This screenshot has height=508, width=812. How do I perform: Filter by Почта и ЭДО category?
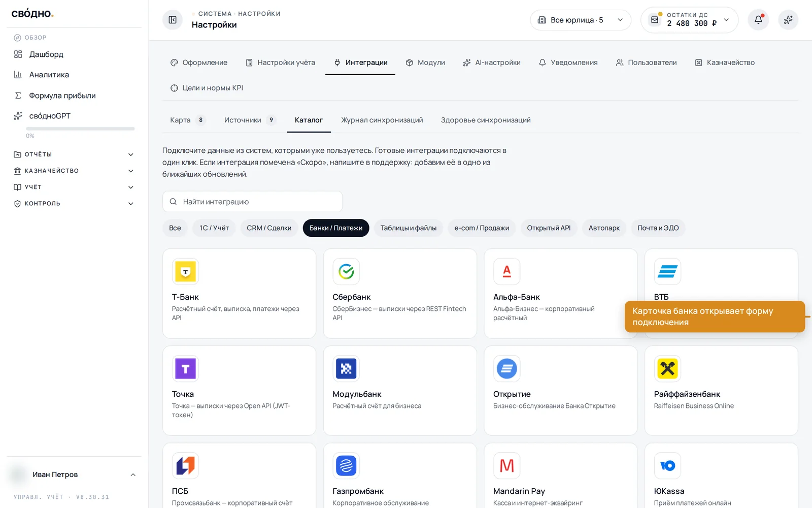[x=658, y=228]
